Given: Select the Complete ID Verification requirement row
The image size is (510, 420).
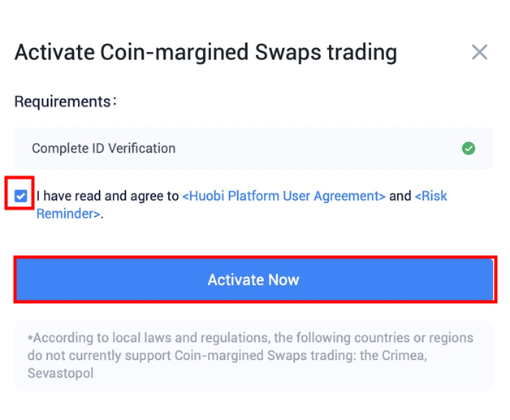Looking at the screenshot, I should (253, 149).
